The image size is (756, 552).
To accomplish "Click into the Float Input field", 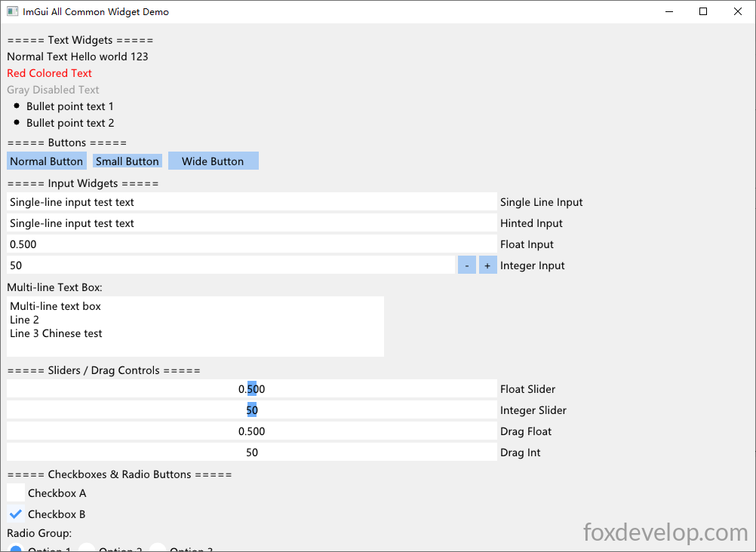I will tap(252, 244).
